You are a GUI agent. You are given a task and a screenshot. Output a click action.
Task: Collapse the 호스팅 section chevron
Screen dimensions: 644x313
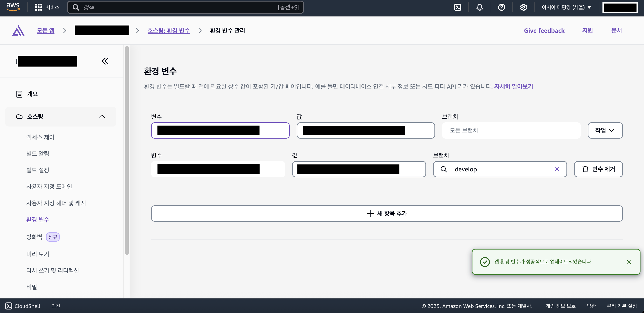point(102,116)
